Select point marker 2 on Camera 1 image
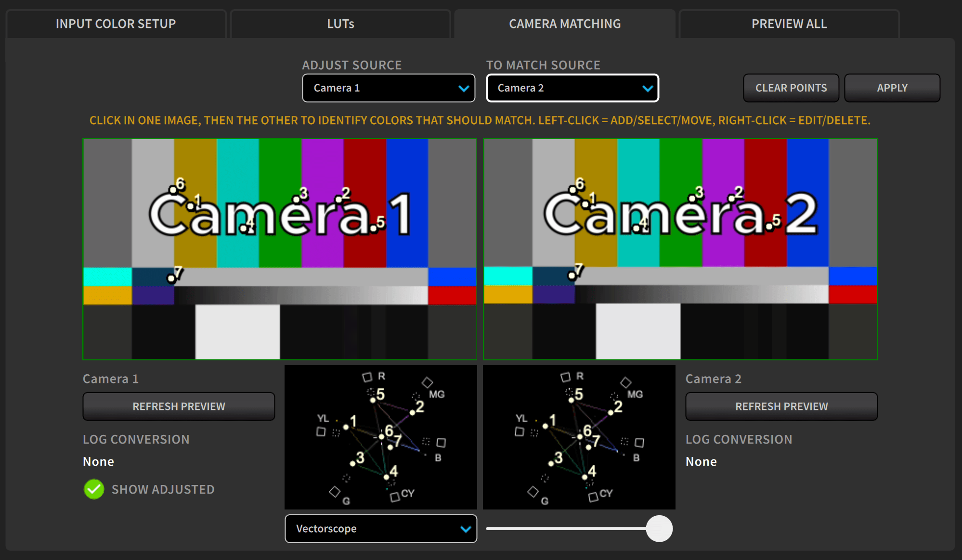962x560 pixels. point(338,200)
